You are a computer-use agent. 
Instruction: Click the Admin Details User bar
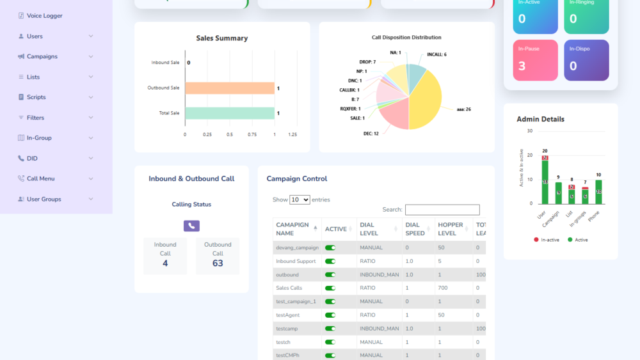[545, 180]
